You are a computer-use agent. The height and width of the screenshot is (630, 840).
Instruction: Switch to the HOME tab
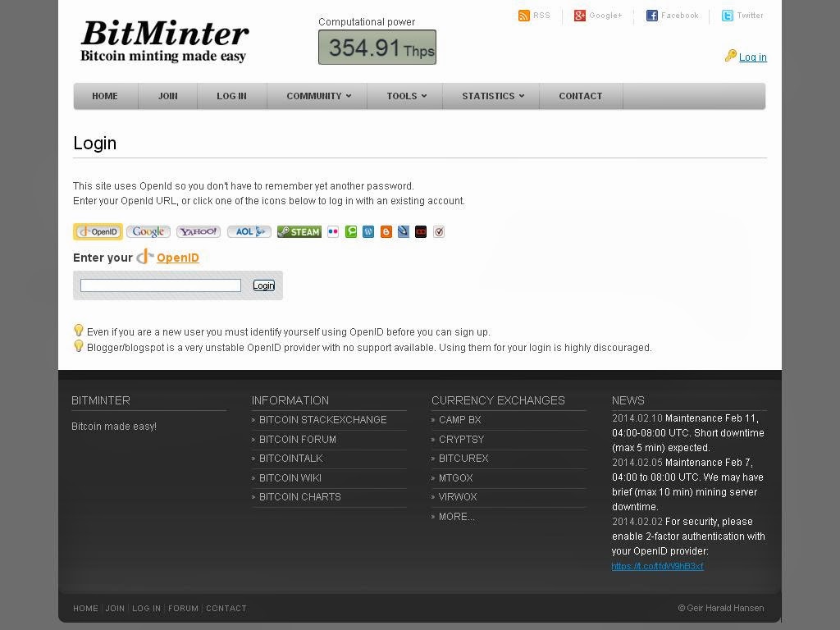pos(105,96)
